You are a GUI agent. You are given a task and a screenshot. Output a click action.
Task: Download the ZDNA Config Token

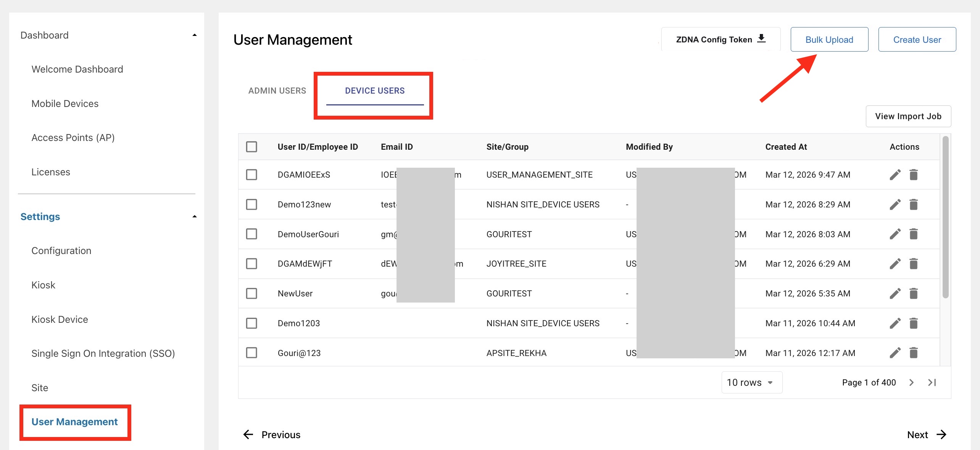[x=720, y=39]
